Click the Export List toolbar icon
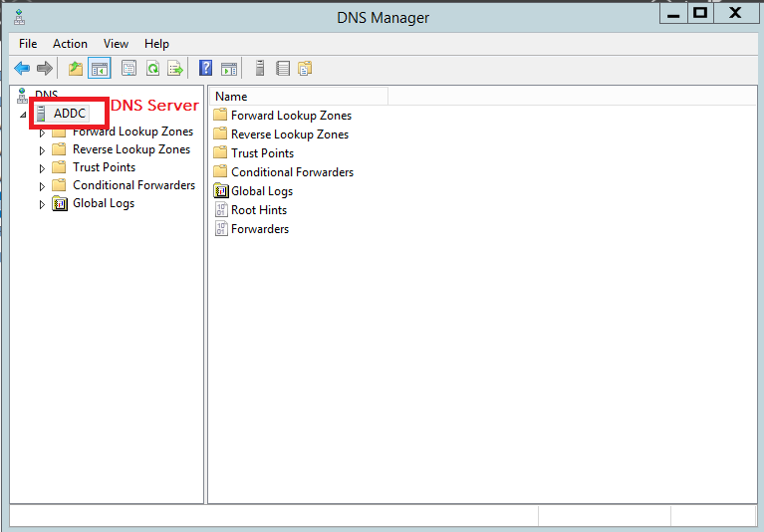The width and height of the screenshot is (764, 532). (x=175, y=69)
